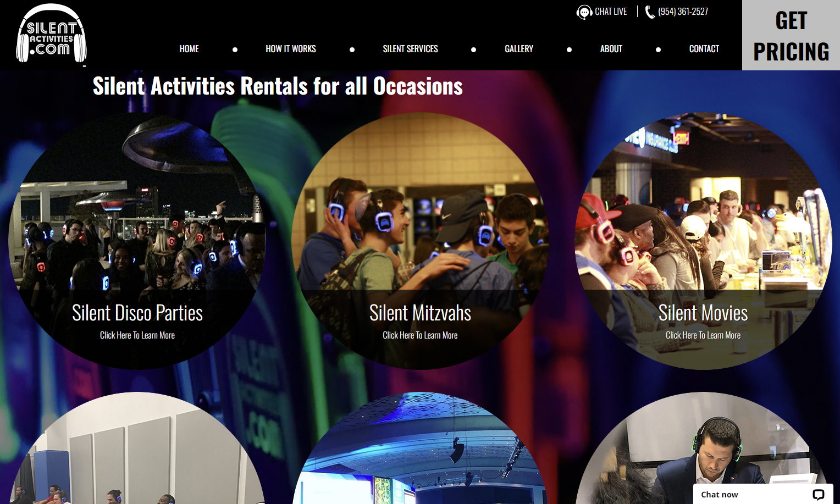Click Learn More under Silent Disco Parties
This screenshot has width=840, height=504.
(x=137, y=335)
